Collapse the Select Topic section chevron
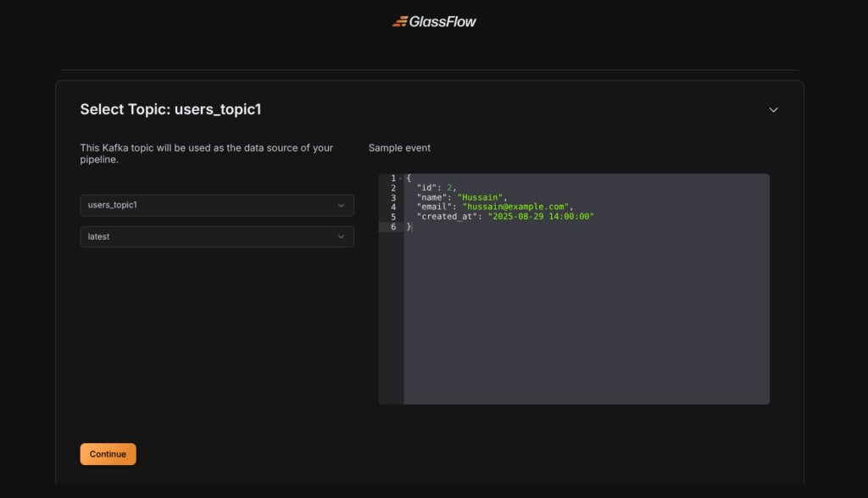Screen dimensions: 868x498 773,110
